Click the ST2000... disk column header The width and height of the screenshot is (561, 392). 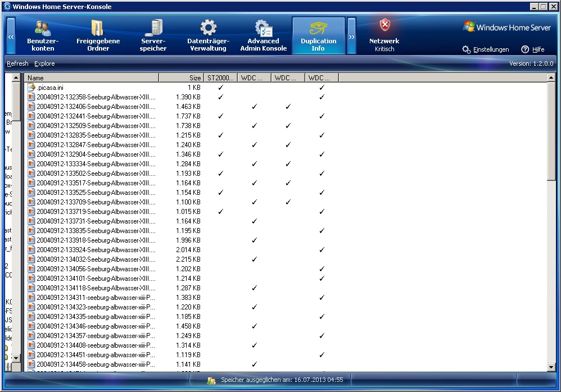(220, 78)
